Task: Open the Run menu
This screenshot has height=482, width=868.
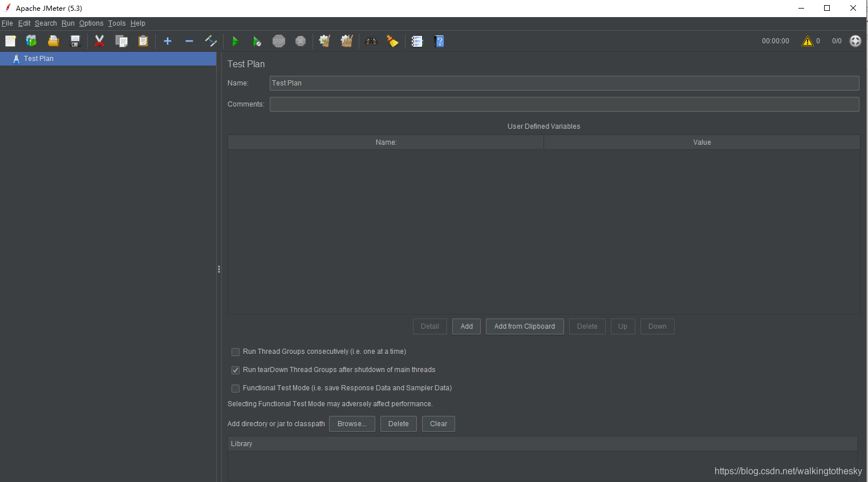Action: point(68,23)
